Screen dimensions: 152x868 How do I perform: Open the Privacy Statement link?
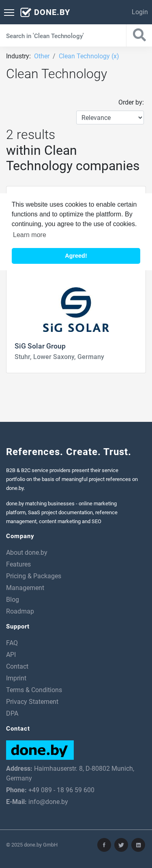[32, 701]
